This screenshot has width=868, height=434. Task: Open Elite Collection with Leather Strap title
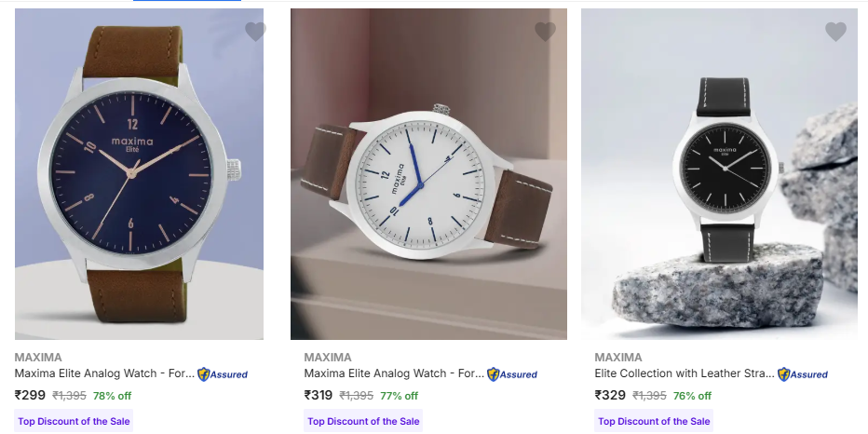[685, 373]
